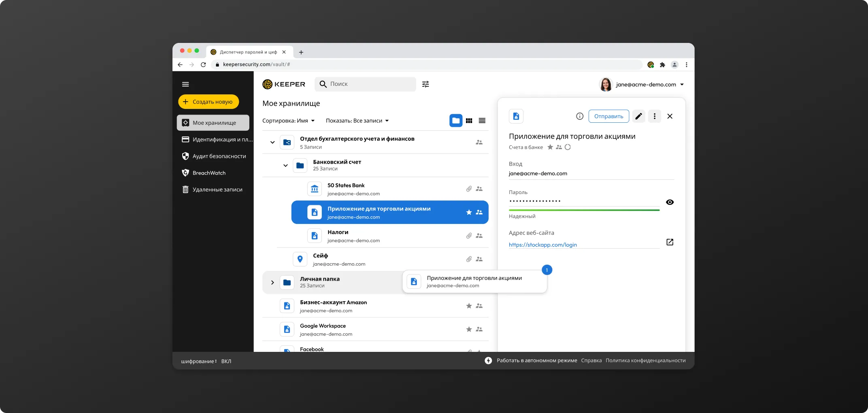Click shared users icon on Бизнес-аккаунт Amazon row

tap(479, 306)
